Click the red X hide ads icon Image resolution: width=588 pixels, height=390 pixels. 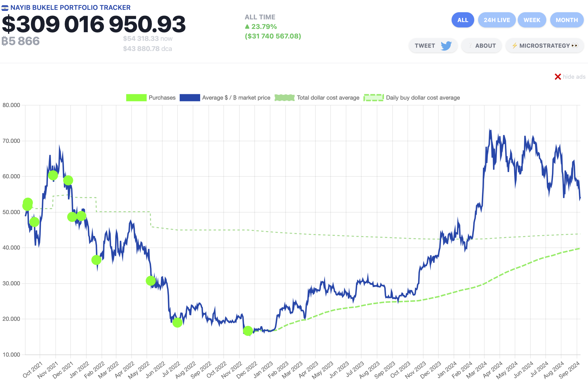click(x=558, y=77)
